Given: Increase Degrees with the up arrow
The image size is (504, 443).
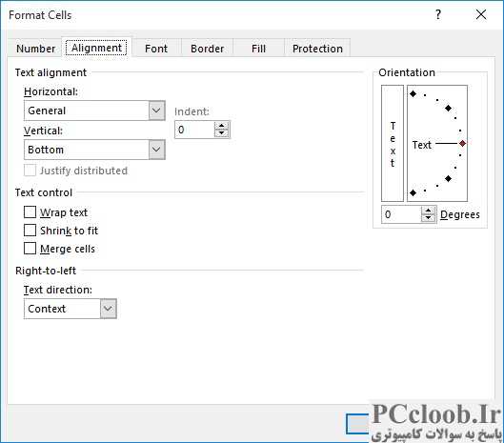Looking at the screenshot, I should coord(428,211).
